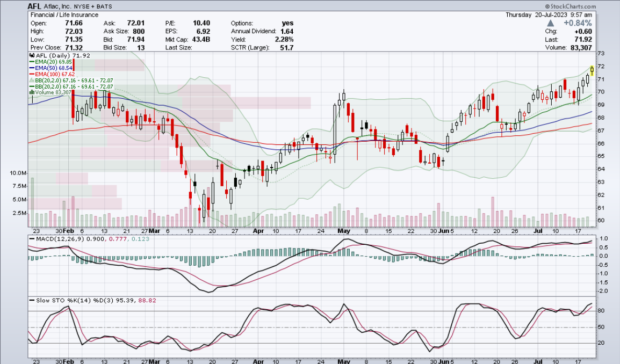The width and height of the screenshot is (620, 364).
Task: Click the blue EMA(50) legend line marker
Action: tap(32, 68)
